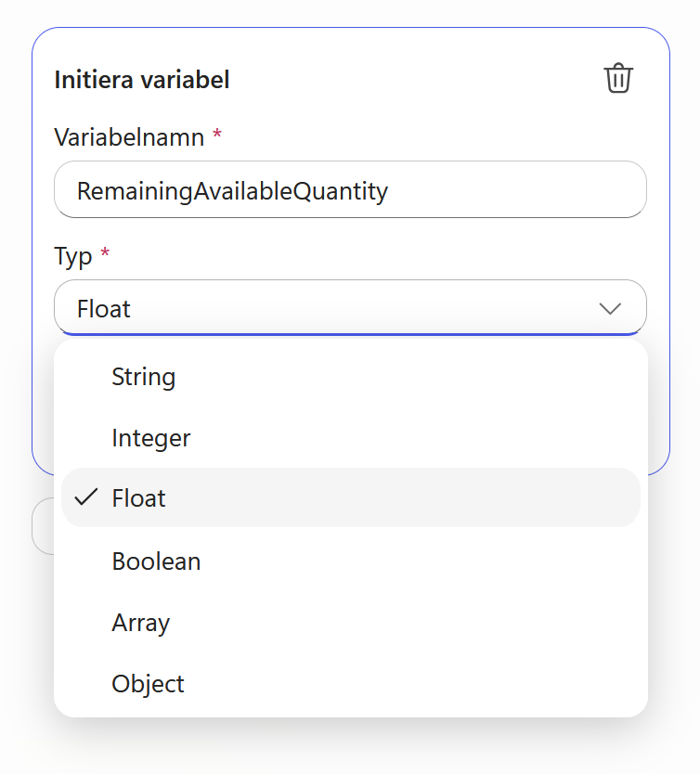Pick Boolean as the variable type

351,561
